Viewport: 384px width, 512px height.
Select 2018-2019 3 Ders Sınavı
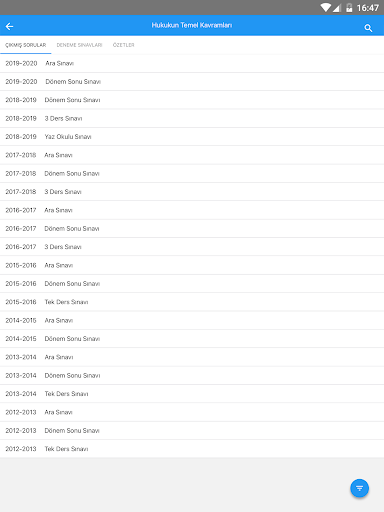192,118
